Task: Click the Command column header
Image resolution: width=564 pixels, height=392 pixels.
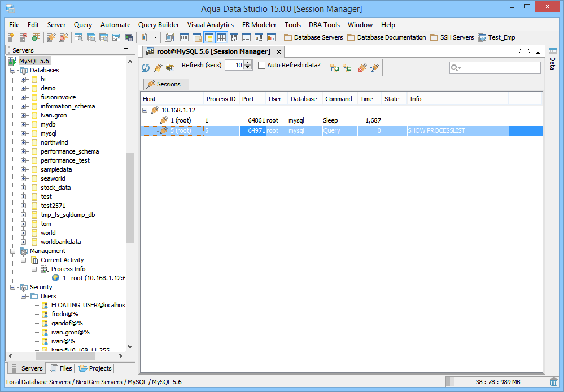Action: 339,99
